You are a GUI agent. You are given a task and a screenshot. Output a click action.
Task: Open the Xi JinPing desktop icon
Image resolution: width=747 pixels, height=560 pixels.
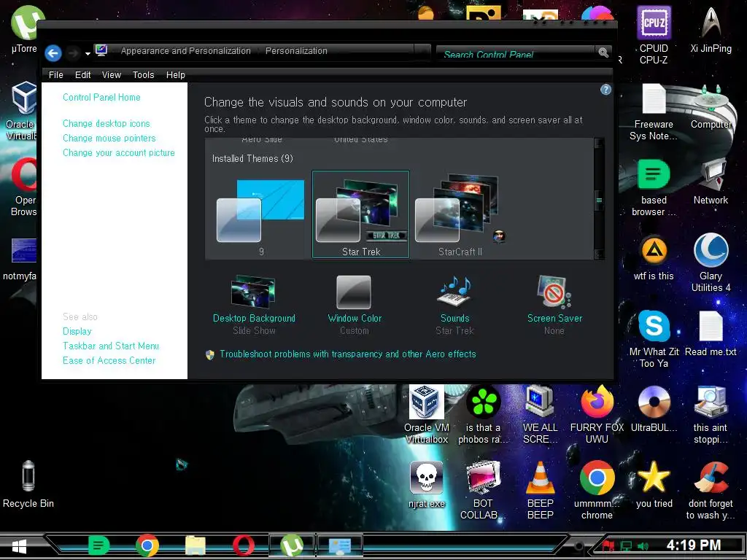(x=711, y=30)
